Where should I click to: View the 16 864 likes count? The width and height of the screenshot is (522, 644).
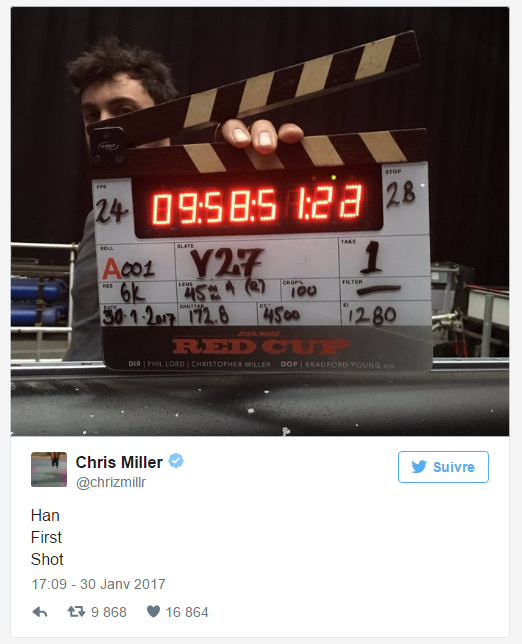coord(187,612)
